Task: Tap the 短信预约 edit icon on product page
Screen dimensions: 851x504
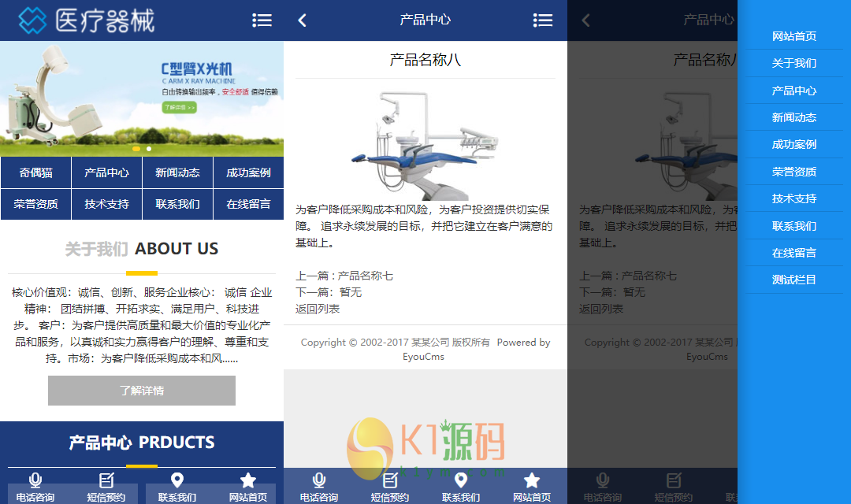Action: 390,480
